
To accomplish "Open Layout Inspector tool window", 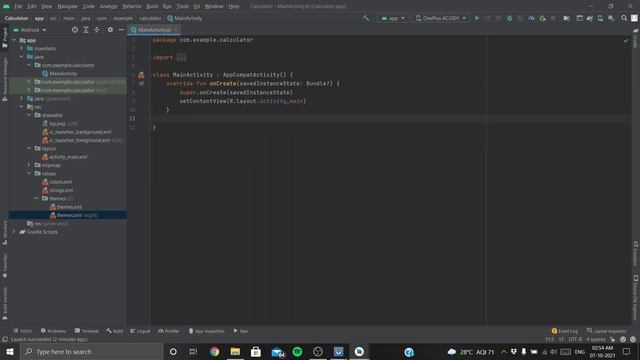I will 607,331.
